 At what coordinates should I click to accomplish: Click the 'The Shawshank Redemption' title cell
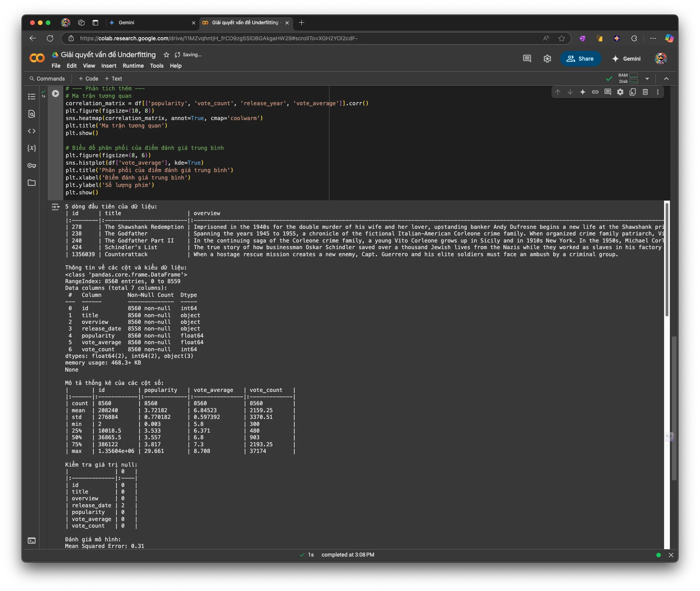144,227
